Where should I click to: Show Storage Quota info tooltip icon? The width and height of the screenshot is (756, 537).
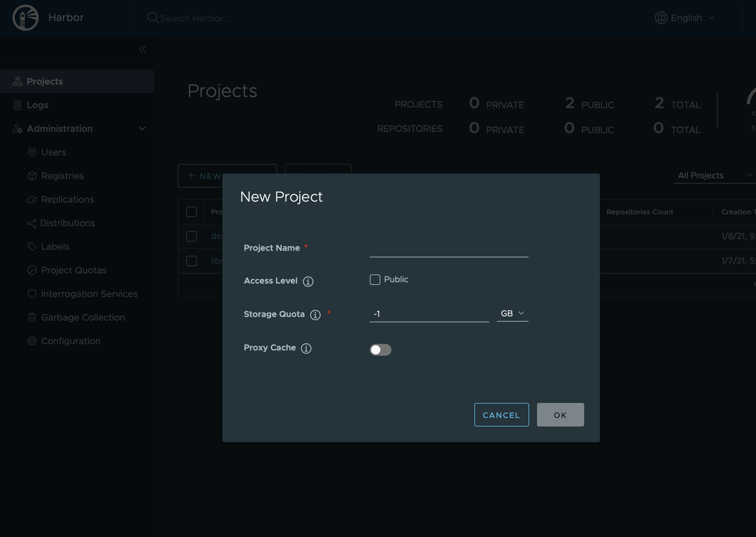pos(315,315)
